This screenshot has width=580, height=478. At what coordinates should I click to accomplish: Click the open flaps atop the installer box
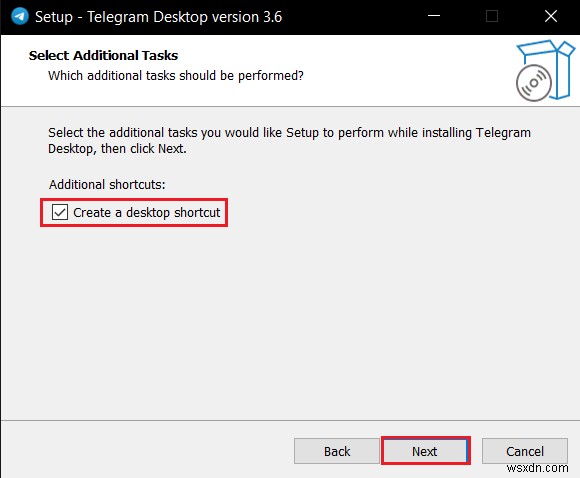pyautogui.click(x=547, y=47)
